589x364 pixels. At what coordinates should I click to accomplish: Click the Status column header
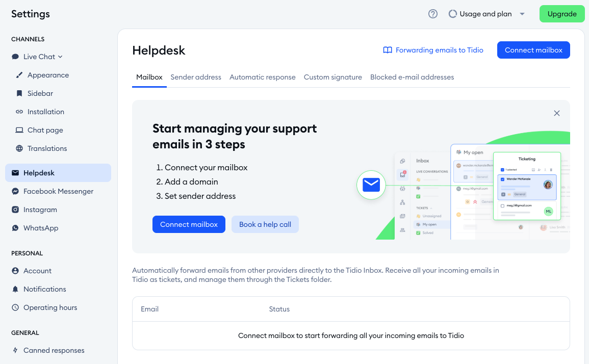pyautogui.click(x=279, y=309)
